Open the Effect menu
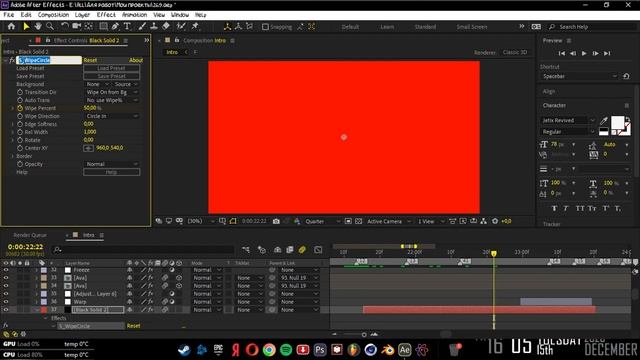The image size is (640, 360). pyautogui.click(x=106, y=15)
